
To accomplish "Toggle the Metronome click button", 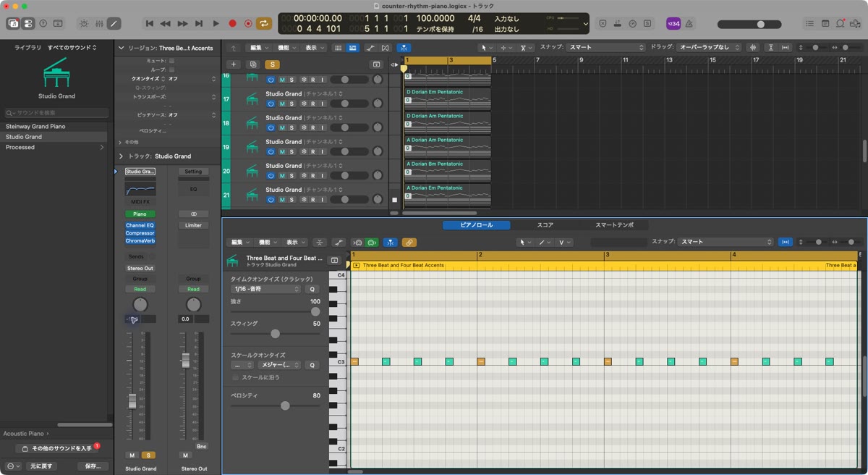I will point(688,23).
